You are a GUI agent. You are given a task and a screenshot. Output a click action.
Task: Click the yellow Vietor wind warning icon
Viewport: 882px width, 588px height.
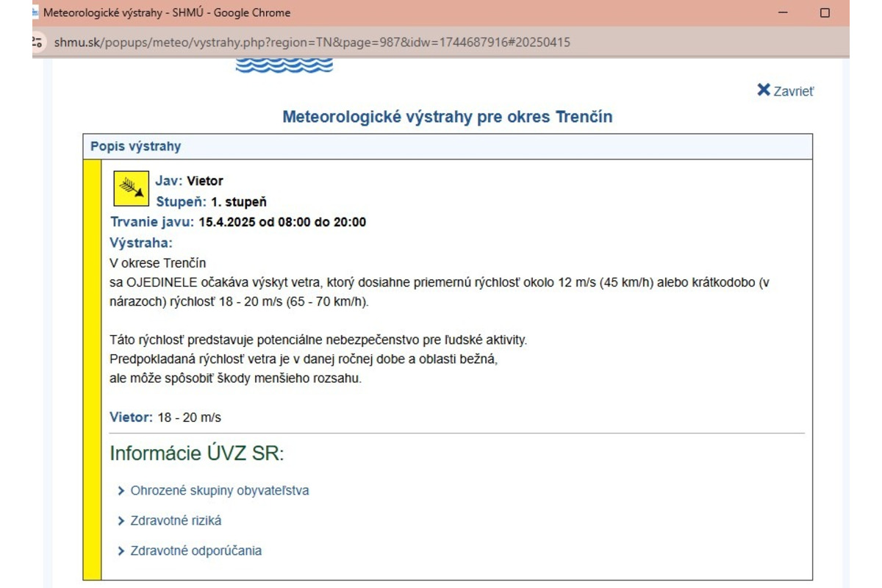tap(132, 188)
